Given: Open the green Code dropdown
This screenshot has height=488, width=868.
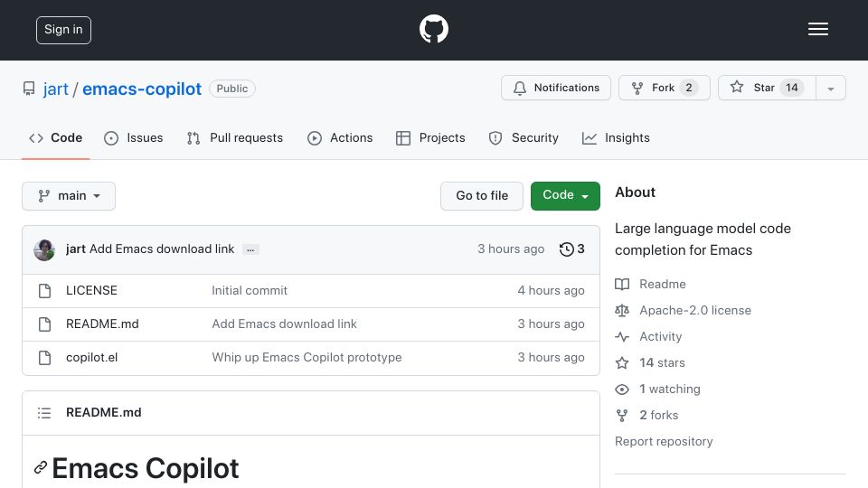Looking at the screenshot, I should [565, 195].
